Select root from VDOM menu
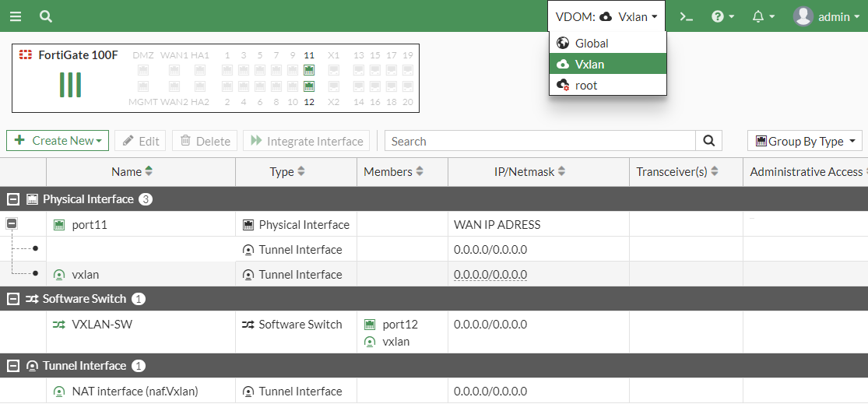Screen dimensions: 868x418 pos(585,86)
